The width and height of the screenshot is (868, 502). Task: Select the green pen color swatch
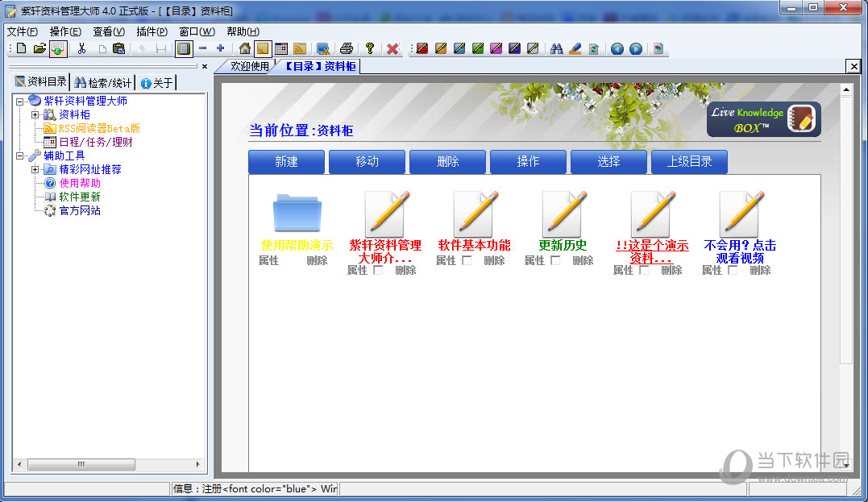[x=478, y=48]
